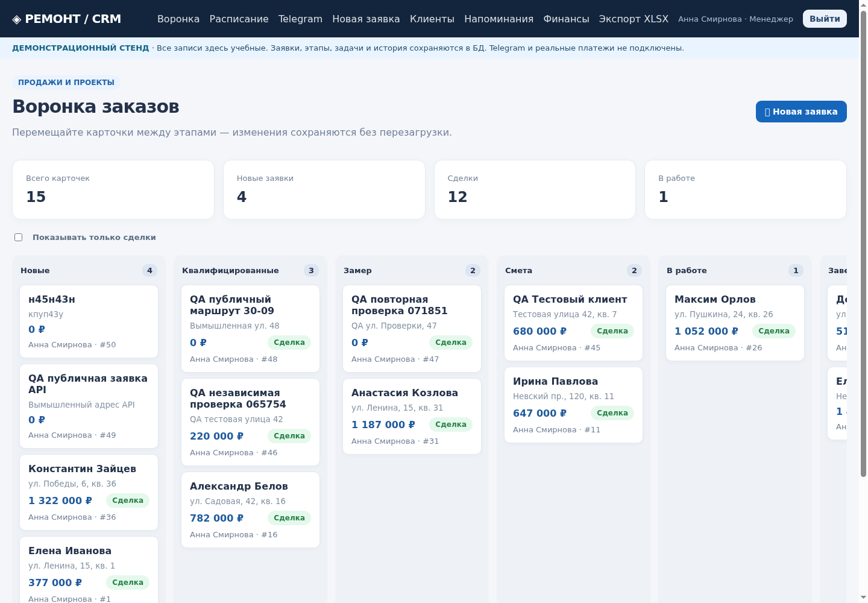Open the Елена Иванова card

pyautogui.click(x=89, y=570)
